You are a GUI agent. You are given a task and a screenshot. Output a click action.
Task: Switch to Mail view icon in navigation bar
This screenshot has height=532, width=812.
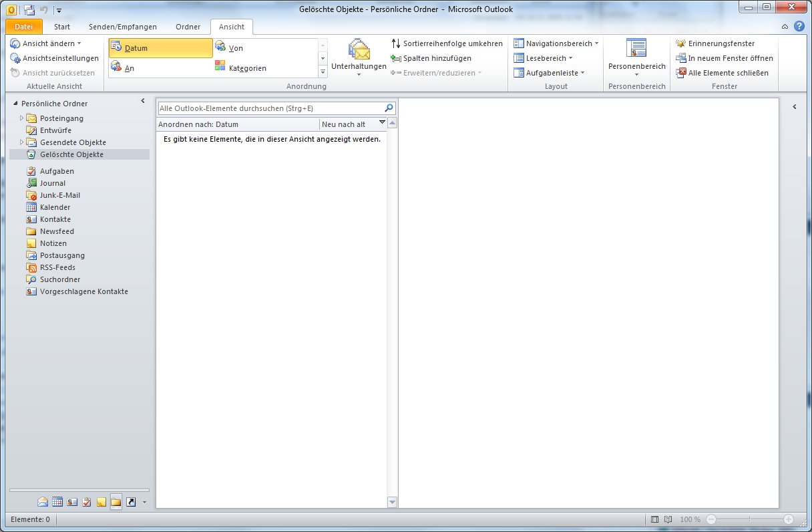pos(43,502)
